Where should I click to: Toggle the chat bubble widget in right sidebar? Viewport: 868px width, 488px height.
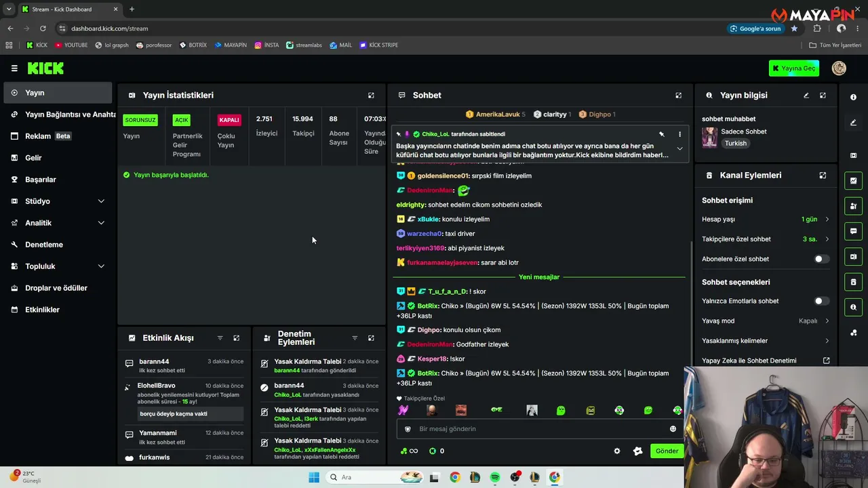853,231
